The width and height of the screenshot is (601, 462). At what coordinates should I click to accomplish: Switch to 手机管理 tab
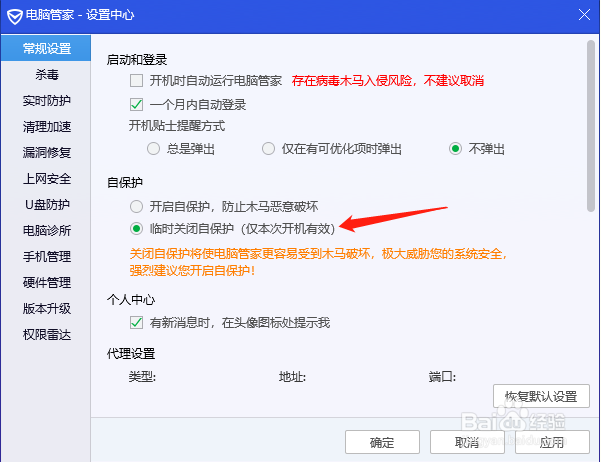click(x=46, y=256)
